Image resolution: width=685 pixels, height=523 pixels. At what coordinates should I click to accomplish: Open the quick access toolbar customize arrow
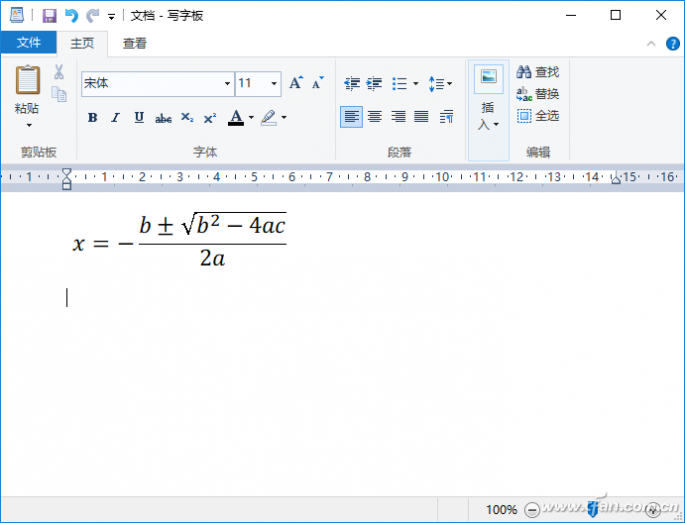(111, 17)
